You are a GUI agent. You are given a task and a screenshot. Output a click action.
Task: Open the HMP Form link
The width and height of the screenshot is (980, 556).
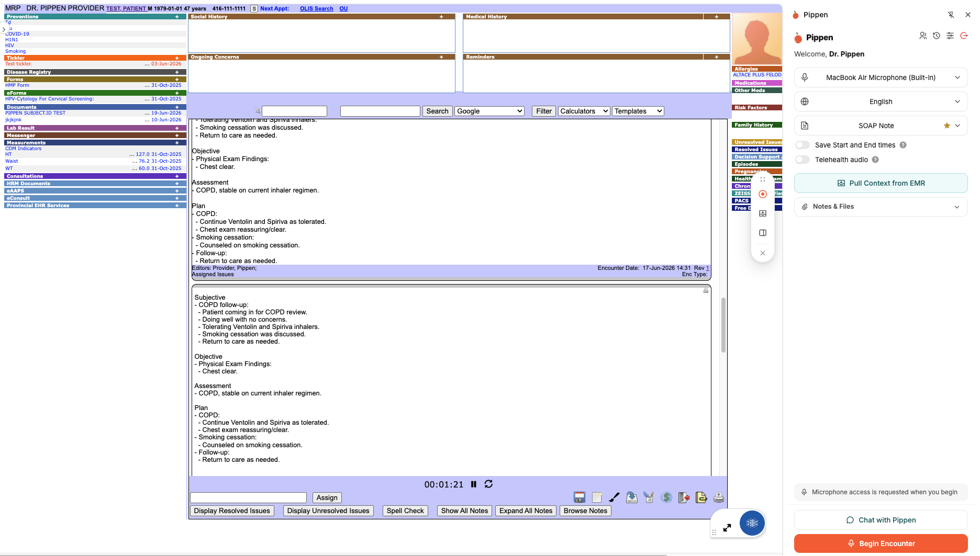point(17,85)
